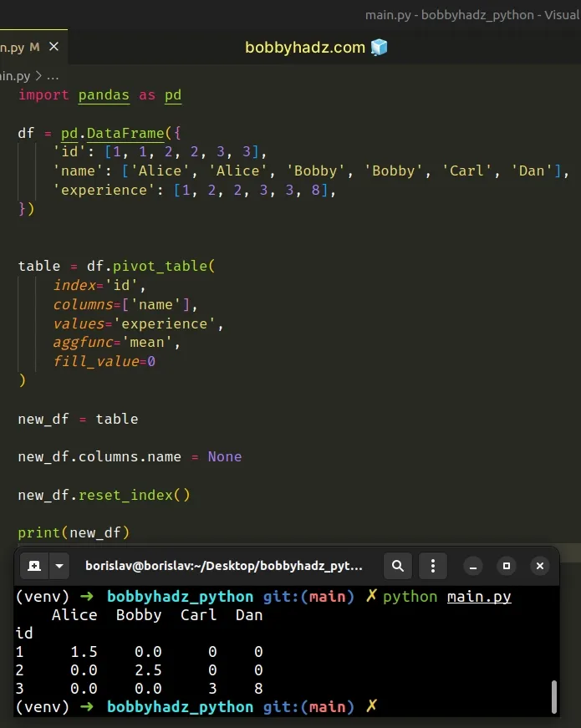Viewport: 581px width, 728px height.
Task: Place cursor on the print(new_df) line
Action: pyautogui.click(x=74, y=532)
